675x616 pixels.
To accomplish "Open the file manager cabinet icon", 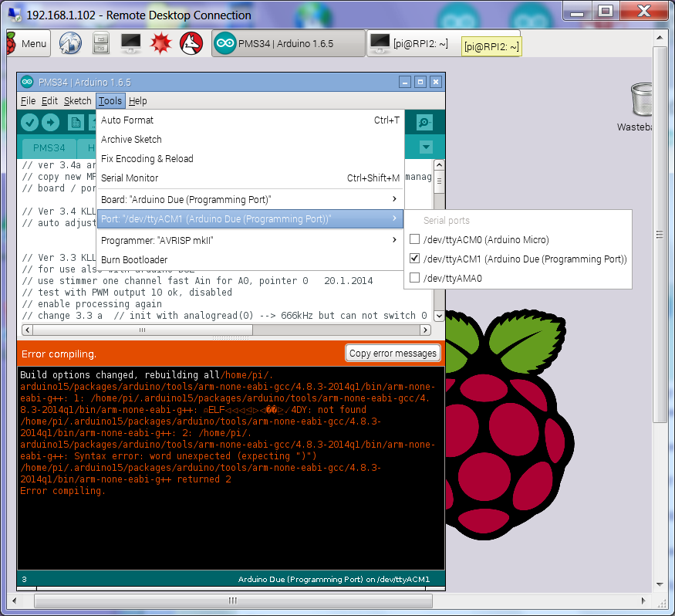I will click(100, 43).
